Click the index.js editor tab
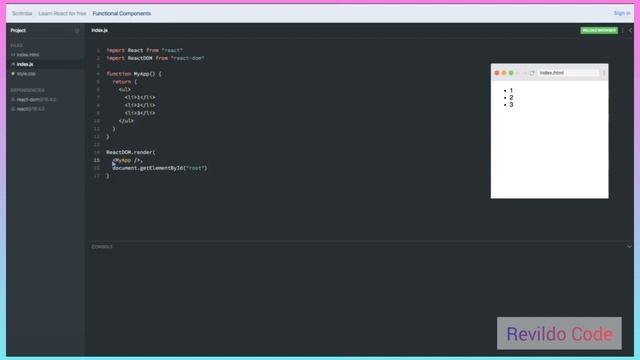 pyautogui.click(x=100, y=30)
